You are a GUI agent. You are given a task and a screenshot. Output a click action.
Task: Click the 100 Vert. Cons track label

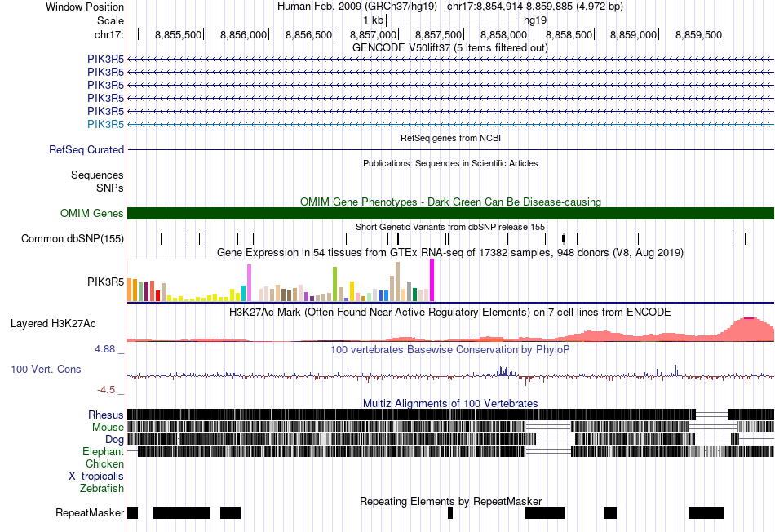click(46, 370)
